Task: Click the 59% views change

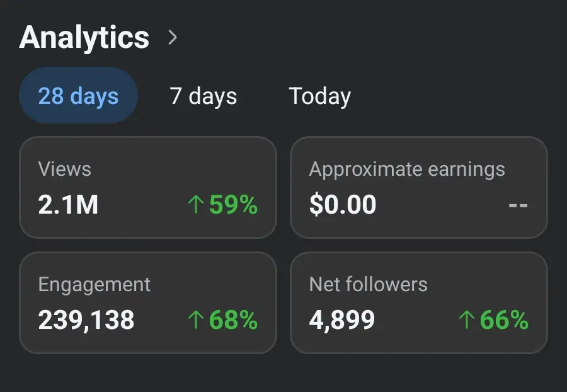Action: (x=233, y=205)
